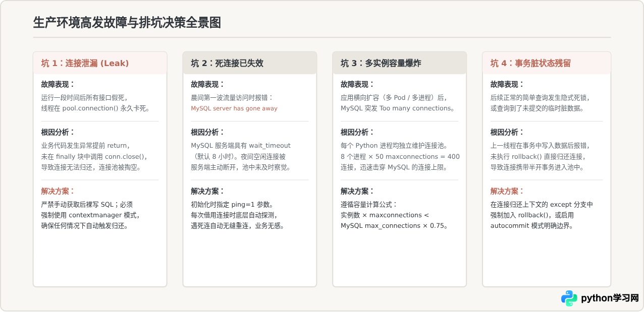Click the line 每个 Python 进程均独立维护连接池
This screenshot has height=312, width=644.
point(394,146)
